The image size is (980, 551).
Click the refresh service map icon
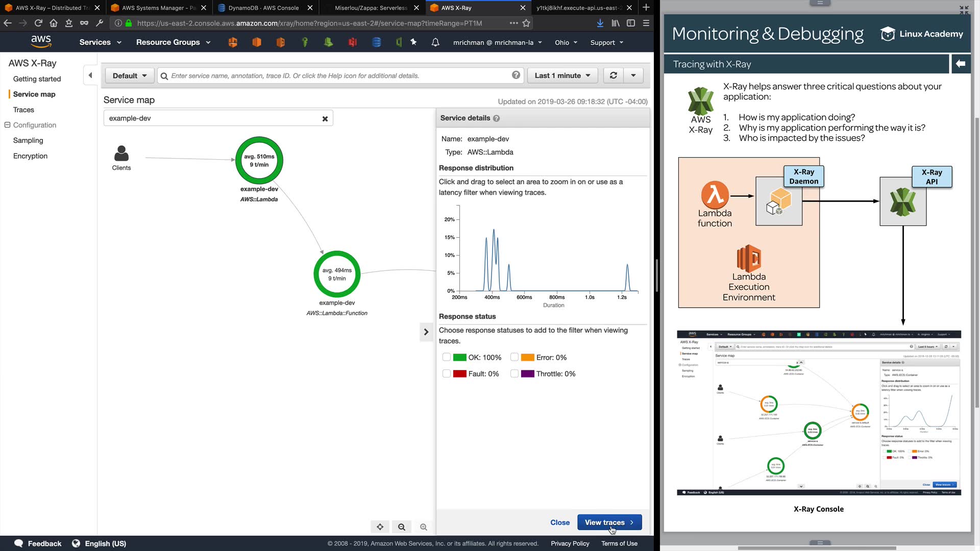tap(613, 76)
